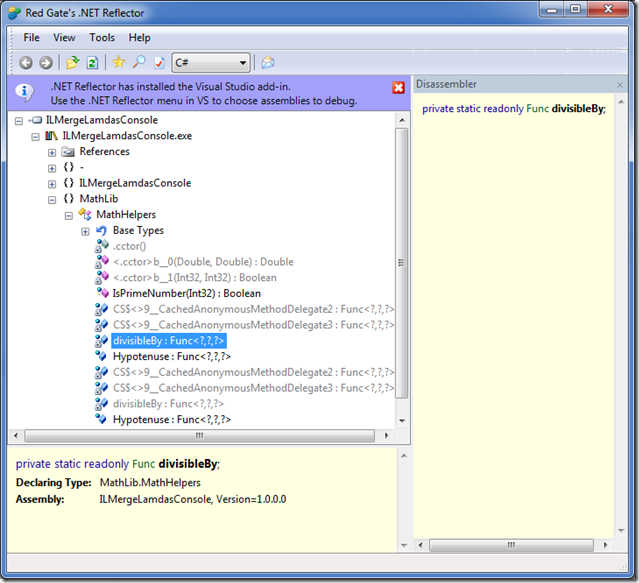Collapse the MathHelpers class node
Viewport: 639px width, 583px height.
coord(68,216)
